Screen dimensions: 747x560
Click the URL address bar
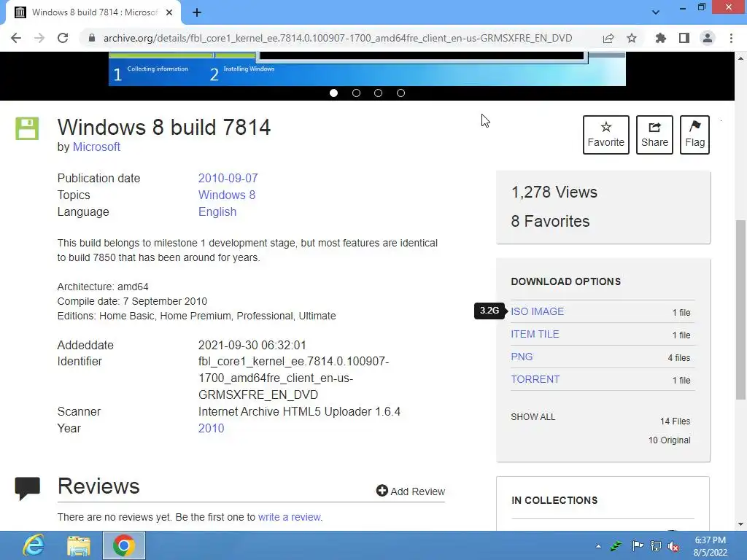pos(337,38)
